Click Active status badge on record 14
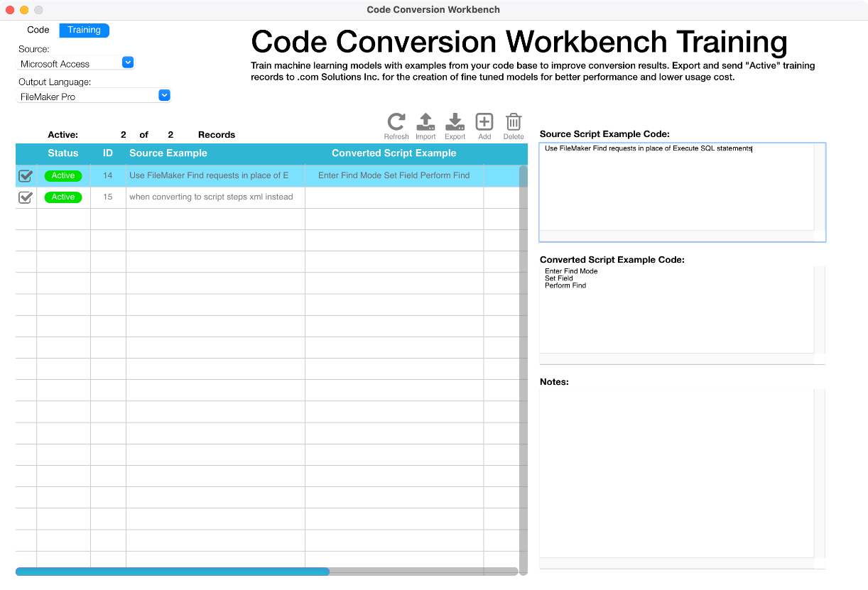This screenshot has height=590, width=868. pyautogui.click(x=63, y=176)
